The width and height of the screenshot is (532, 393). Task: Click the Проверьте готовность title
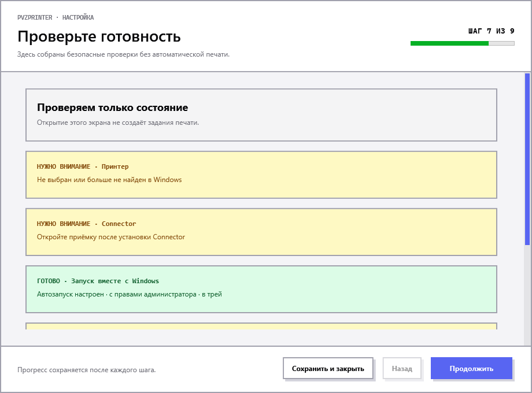pos(99,36)
